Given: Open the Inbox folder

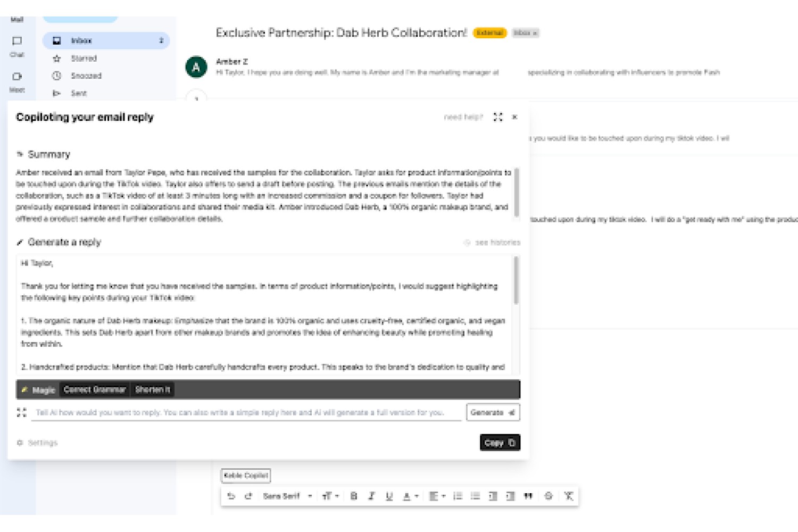Looking at the screenshot, I should click(x=106, y=40).
